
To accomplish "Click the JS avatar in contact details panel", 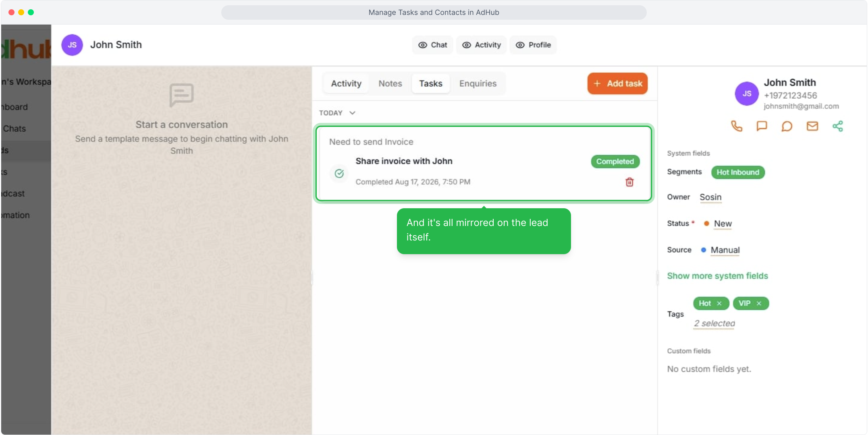I will pos(747,93).
